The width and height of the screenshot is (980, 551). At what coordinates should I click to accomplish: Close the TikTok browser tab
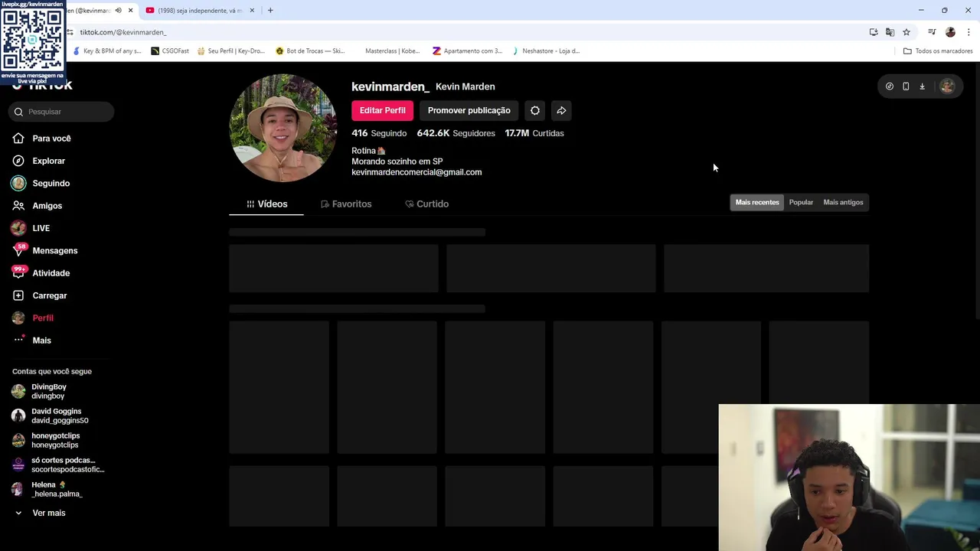coord(130,11)
